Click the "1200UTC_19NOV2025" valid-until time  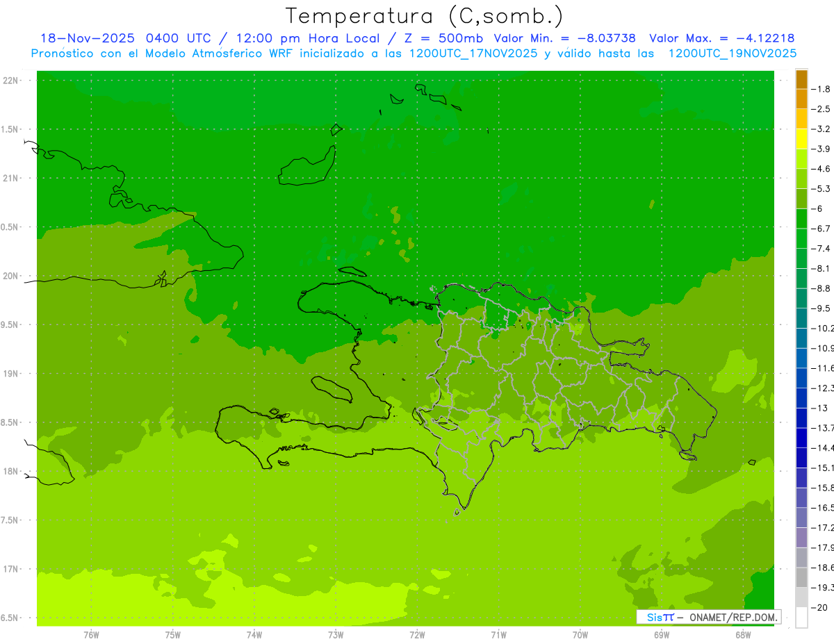[732, 53]
